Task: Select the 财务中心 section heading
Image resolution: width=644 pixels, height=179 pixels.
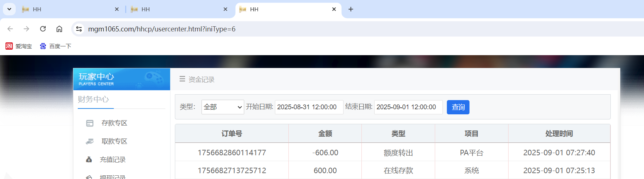Action: click(x=93, y=99)
